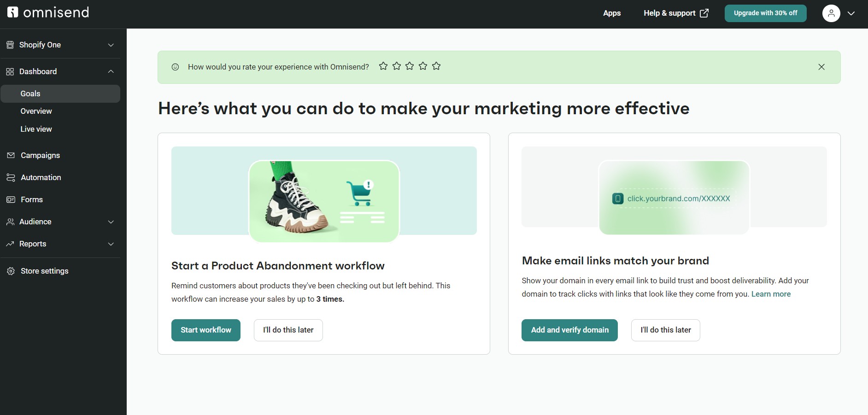Collapse the Dashboard section
This screenshot has height=415, width=868.
point(111,71)
